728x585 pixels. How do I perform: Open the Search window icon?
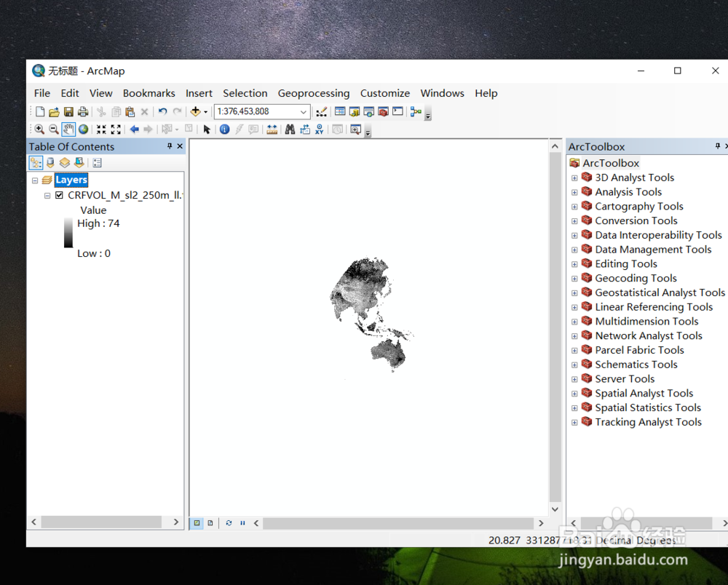coord(368,112)
